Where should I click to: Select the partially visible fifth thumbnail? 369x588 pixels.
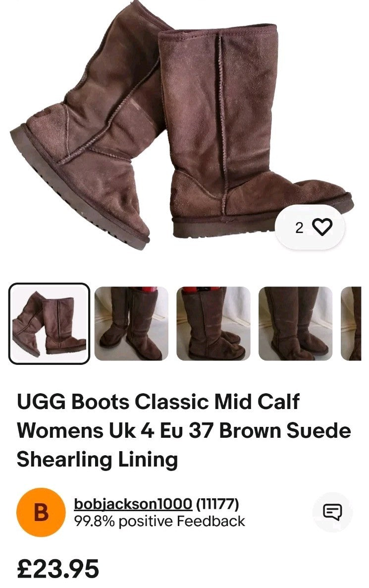351,324
